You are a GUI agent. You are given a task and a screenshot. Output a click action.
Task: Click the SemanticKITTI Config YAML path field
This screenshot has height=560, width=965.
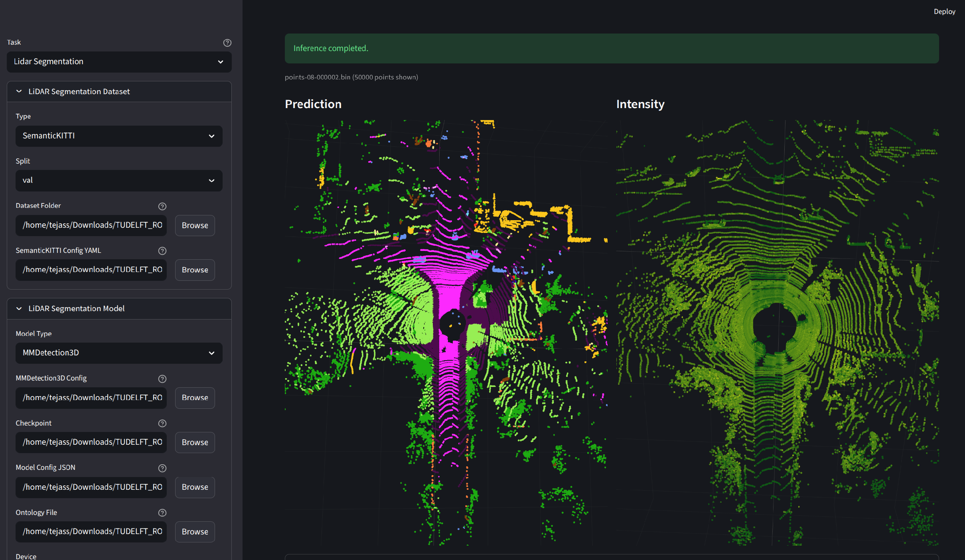[x=91, y=270]
